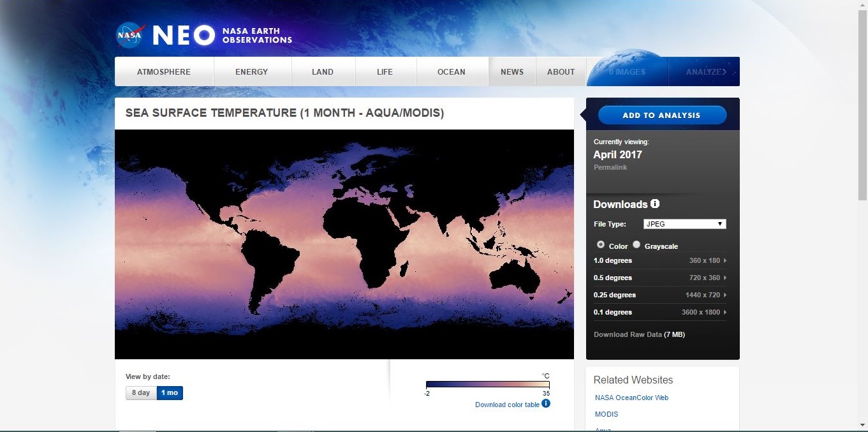Open the File Type JPEG dropdown
Viewport: 868px width, 432px height.
pos(684,224)
